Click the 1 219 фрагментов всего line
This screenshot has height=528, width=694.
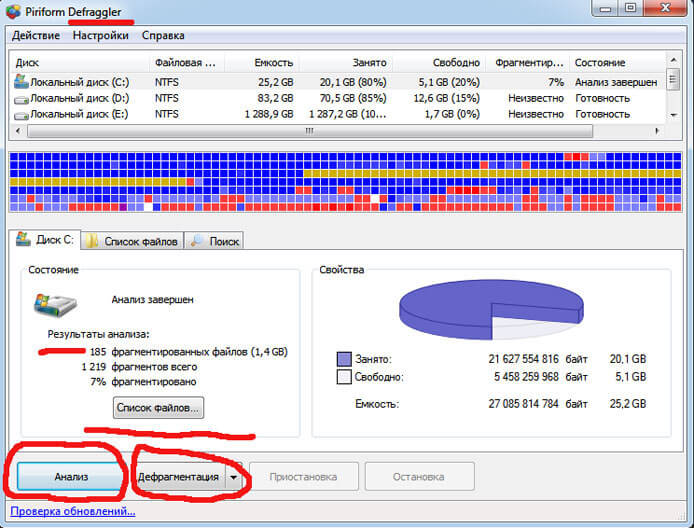coord(139,367)
